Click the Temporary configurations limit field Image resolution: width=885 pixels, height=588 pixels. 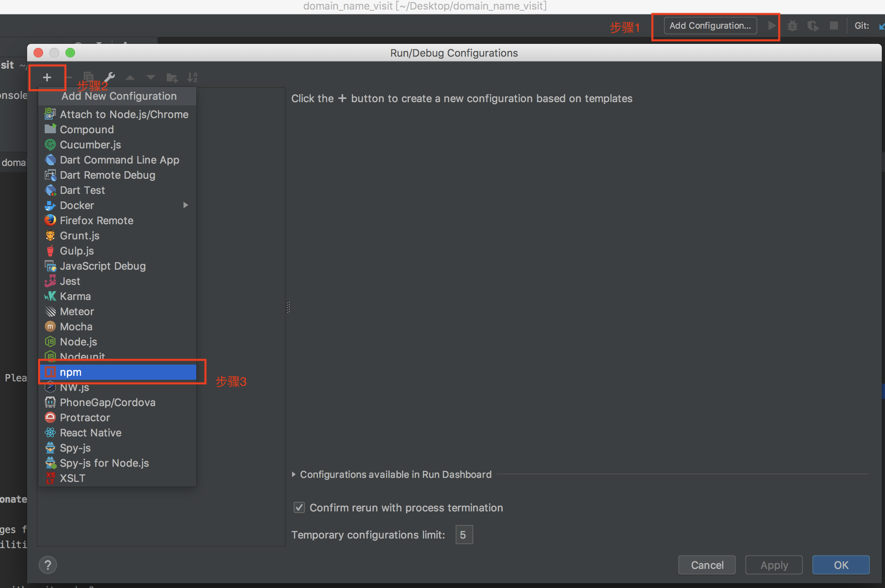click(464, 535)
